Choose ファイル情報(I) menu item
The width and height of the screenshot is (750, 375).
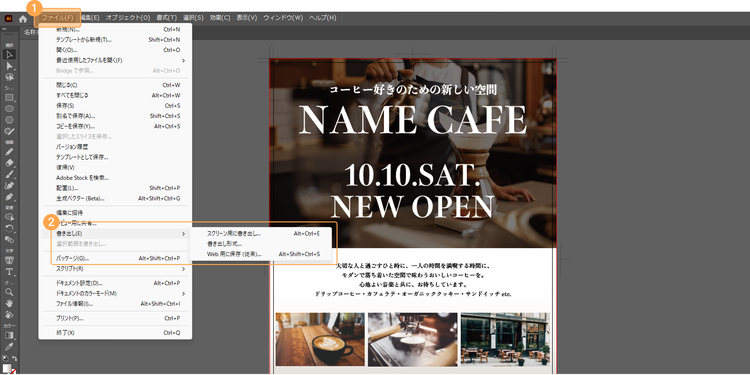[x=115, y=304]
